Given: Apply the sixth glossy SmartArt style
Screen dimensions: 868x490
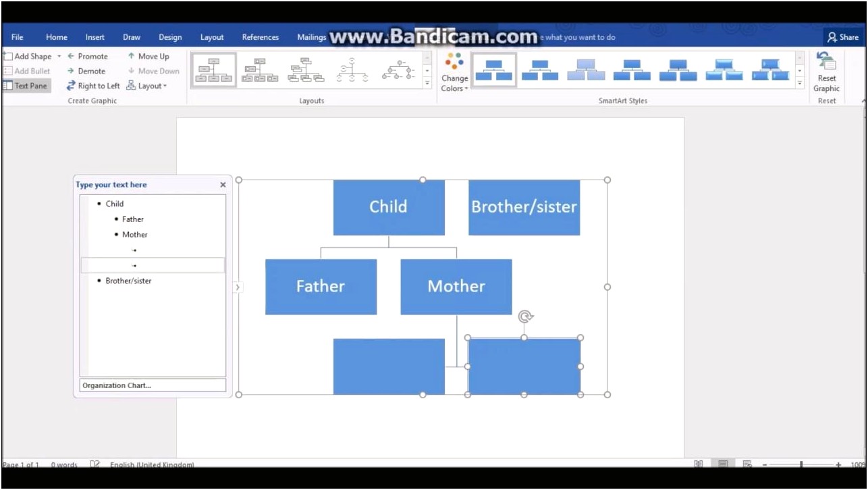Looking at the screenshot, I should pyautogui.click(x=724, y=70).
